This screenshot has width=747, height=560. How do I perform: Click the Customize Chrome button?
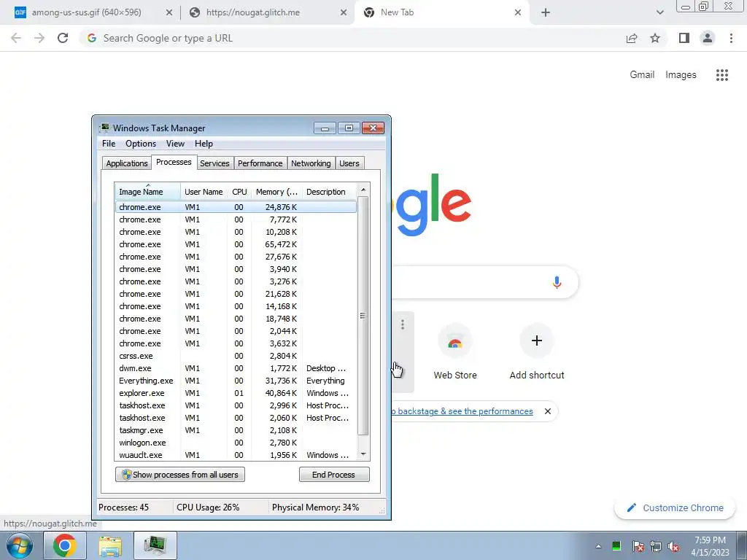676,507
